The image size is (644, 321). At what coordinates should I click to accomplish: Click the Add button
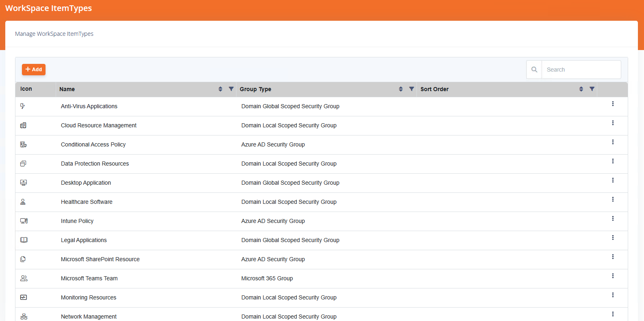click(x=34, y=70)
